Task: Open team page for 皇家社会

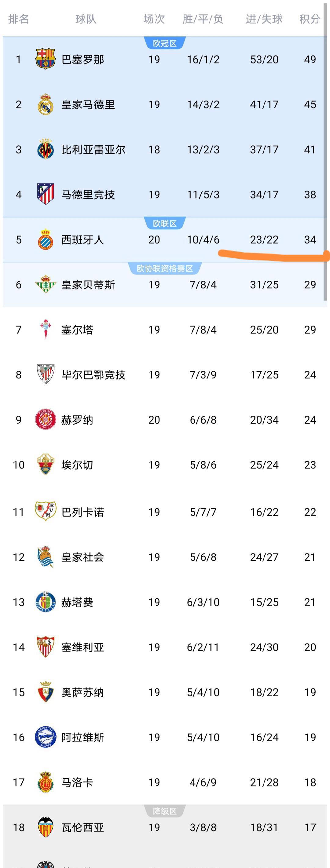Action: (x=82, y=557)
